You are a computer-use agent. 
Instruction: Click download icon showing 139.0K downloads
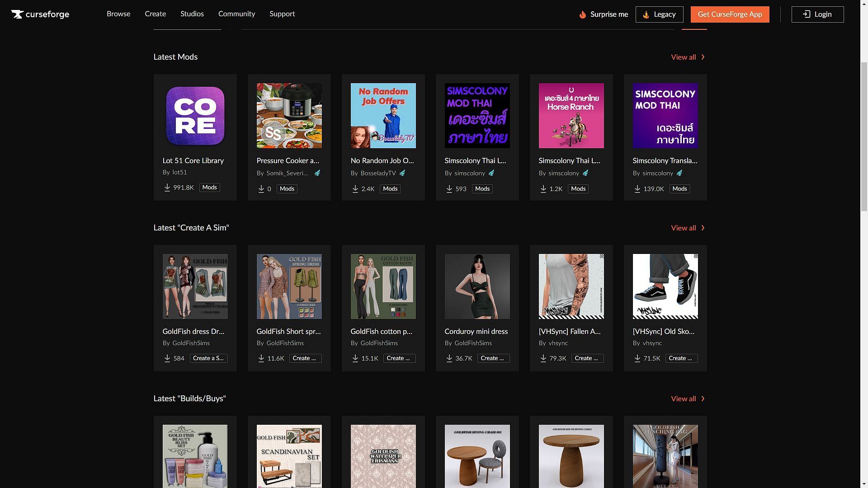[637, 189]
